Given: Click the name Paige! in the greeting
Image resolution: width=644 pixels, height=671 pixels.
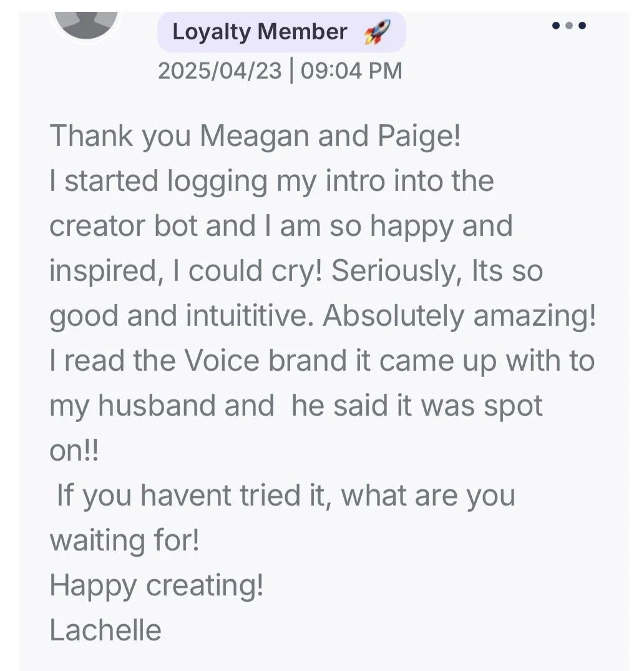Looking at the screenshot, I should coord(419,136).
